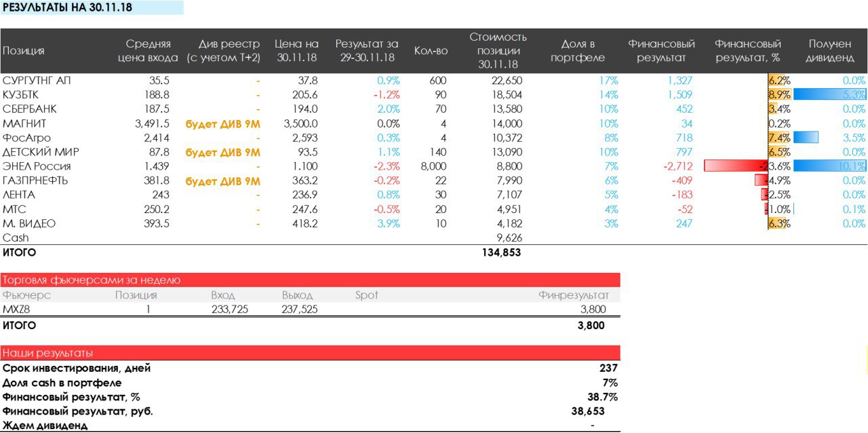Select the 'Получен дивиденд' column header
This screenshot has height=433, width=868.
tap(829, 51)
